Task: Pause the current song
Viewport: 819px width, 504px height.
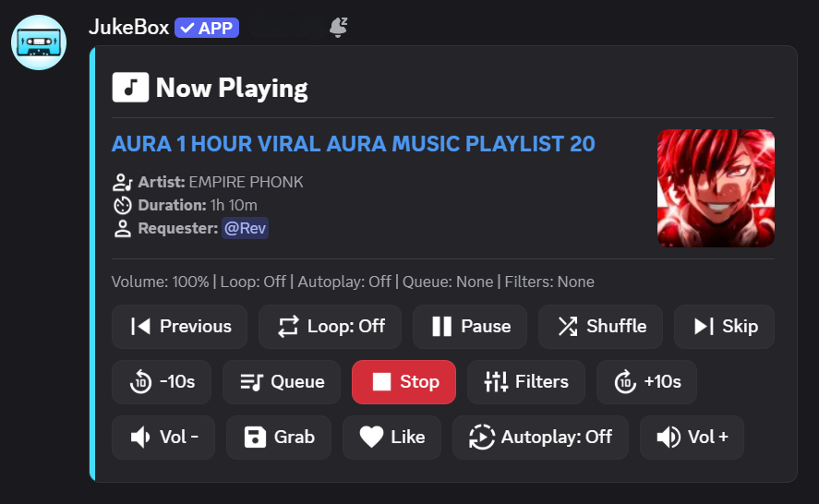Action: 470,327
